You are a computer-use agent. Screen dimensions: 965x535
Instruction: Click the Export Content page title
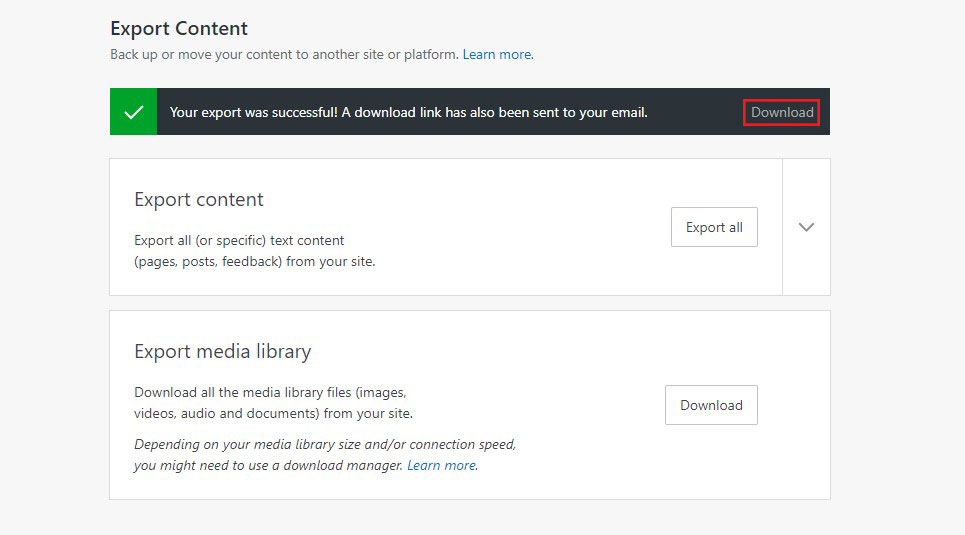click(179, 29)
